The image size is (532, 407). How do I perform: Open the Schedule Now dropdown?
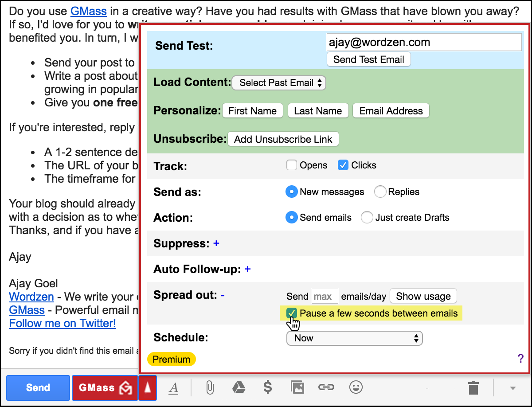click(x=355, y=338)
